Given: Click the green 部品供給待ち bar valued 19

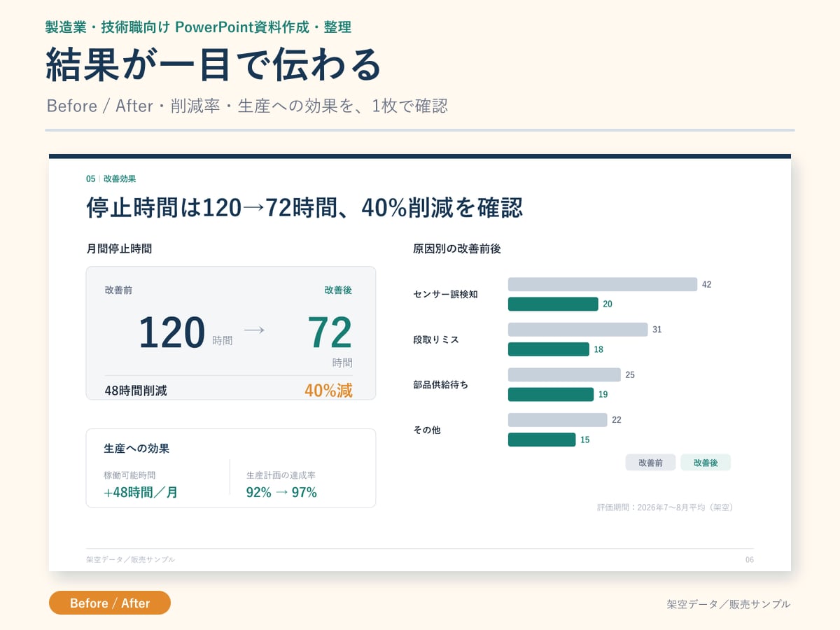Looking at the screenshot, I should pyautogui.click(x=551, y=394).
